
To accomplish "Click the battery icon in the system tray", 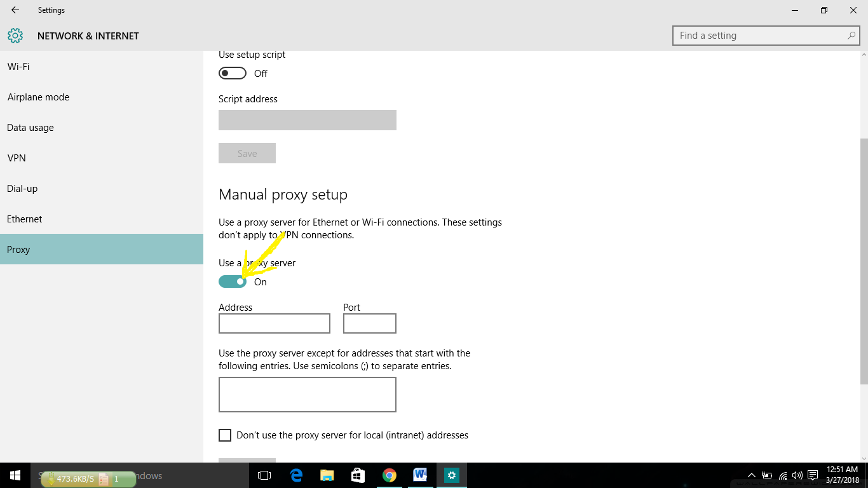I will (767, 475).
